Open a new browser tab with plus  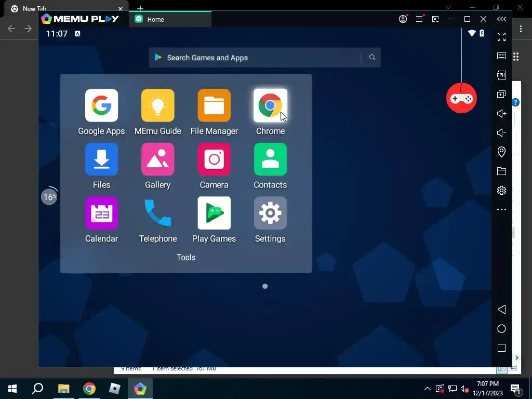[x=140, y=8]
